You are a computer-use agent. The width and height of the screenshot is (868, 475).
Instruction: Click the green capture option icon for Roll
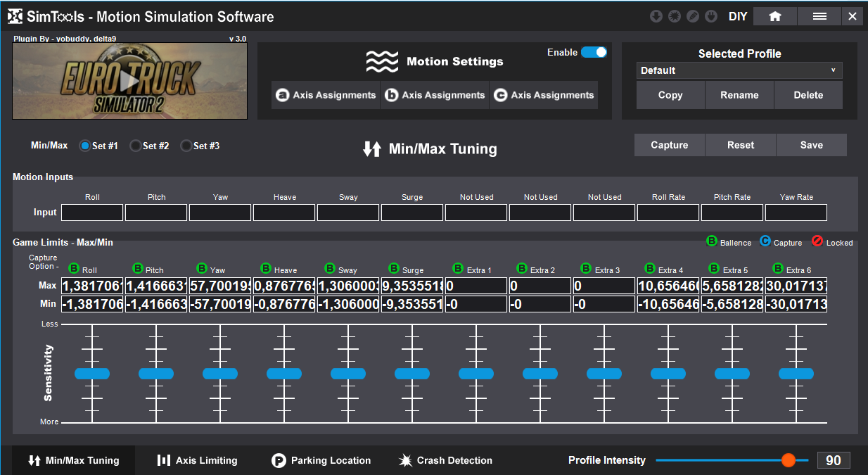[74, 269]
